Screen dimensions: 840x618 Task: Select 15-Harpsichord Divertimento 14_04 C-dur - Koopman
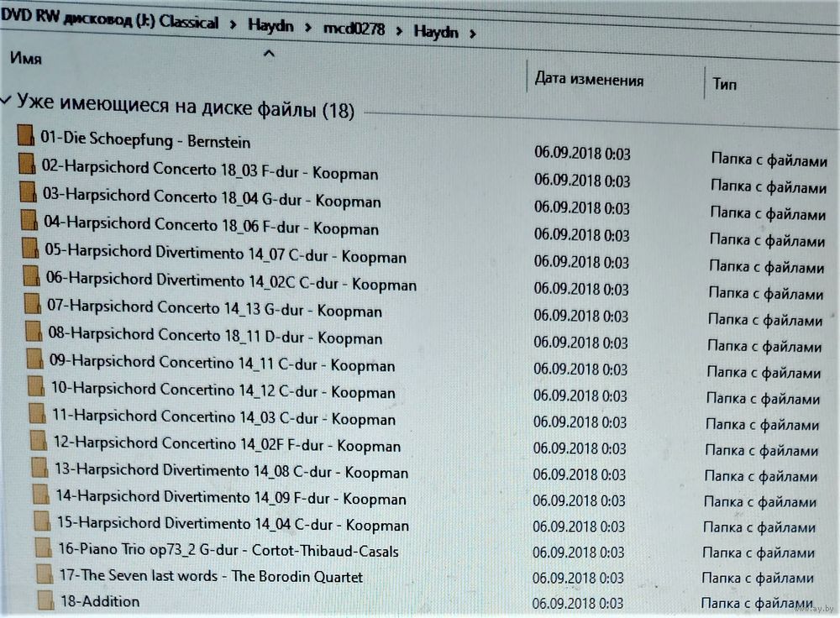point(233,524)
